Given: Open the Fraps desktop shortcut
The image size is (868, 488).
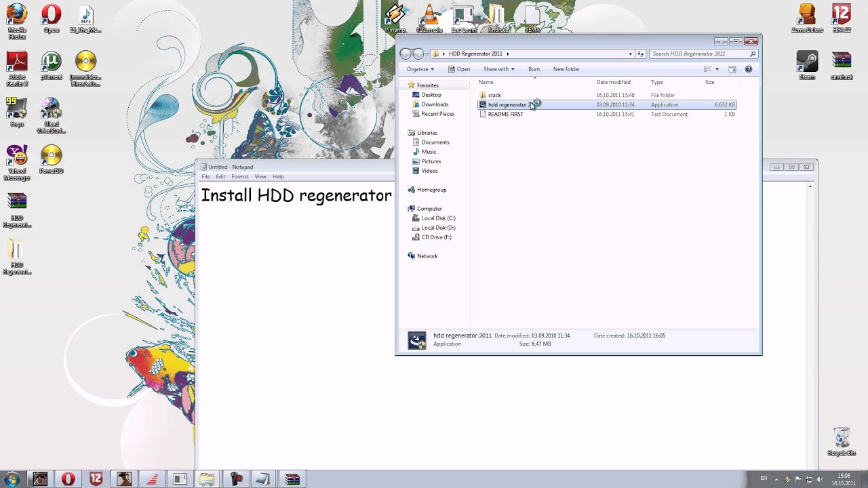Looking at the screenshot, I should click(17, 113).
